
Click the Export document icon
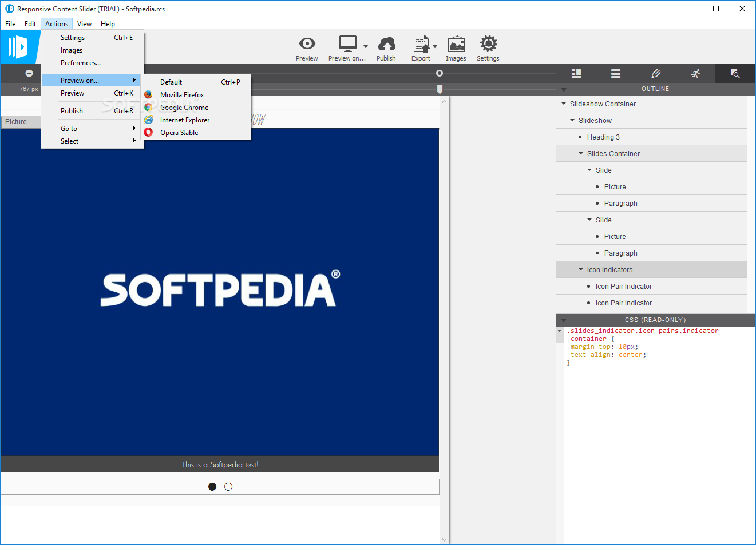pyautogui.click(x=421, y=43)
